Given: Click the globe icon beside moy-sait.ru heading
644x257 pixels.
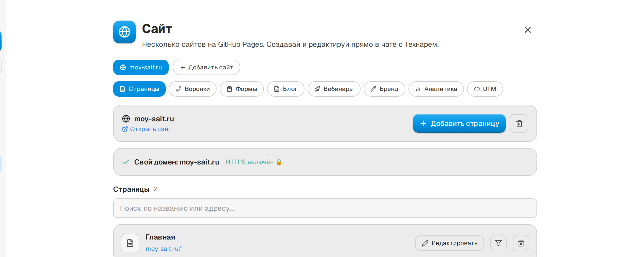Looking at the screenshot, I should 126,119.
